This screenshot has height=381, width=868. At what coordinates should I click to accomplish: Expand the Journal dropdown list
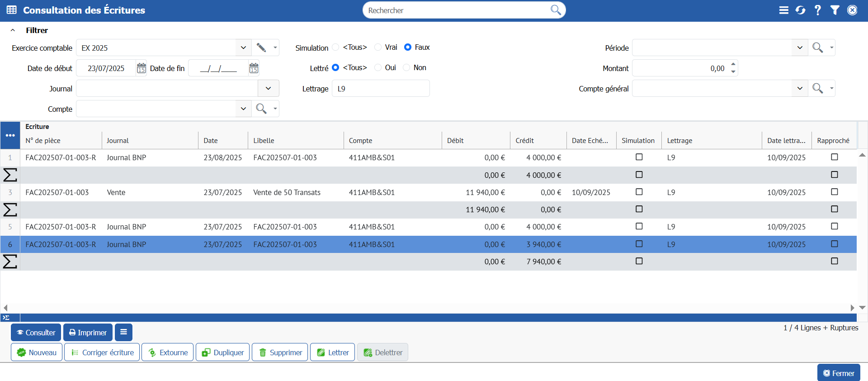[268, 88]
